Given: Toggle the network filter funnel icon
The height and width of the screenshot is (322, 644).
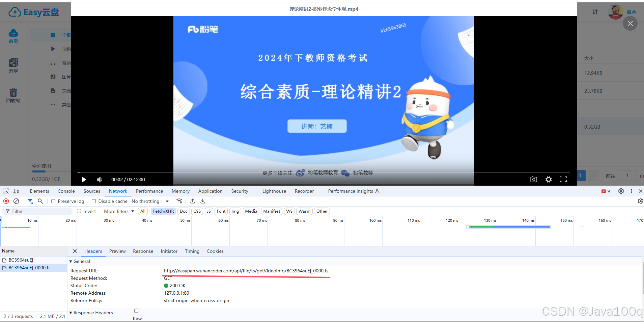Looking at the screenshot, I should [30, 201].
